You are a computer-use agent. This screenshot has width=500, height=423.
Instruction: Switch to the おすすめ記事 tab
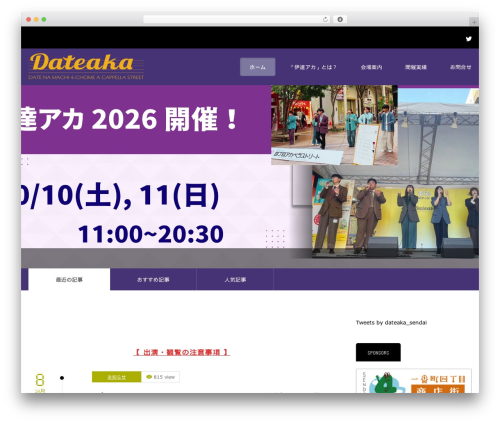tap(153, 279)
